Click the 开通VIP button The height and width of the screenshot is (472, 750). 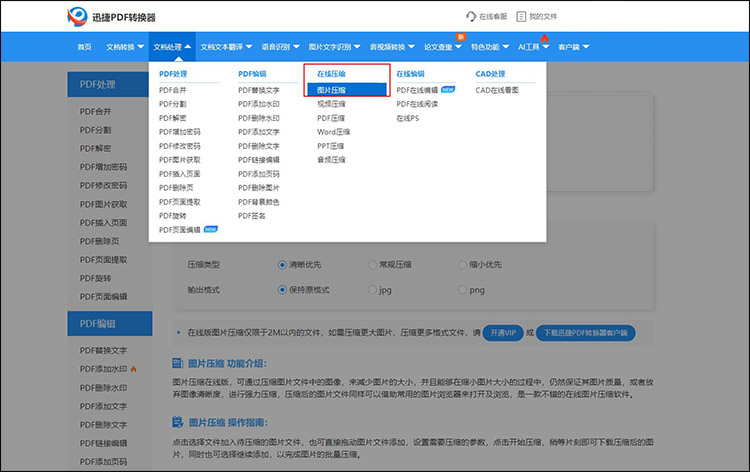pyautogui.click(x=503, y=332)
